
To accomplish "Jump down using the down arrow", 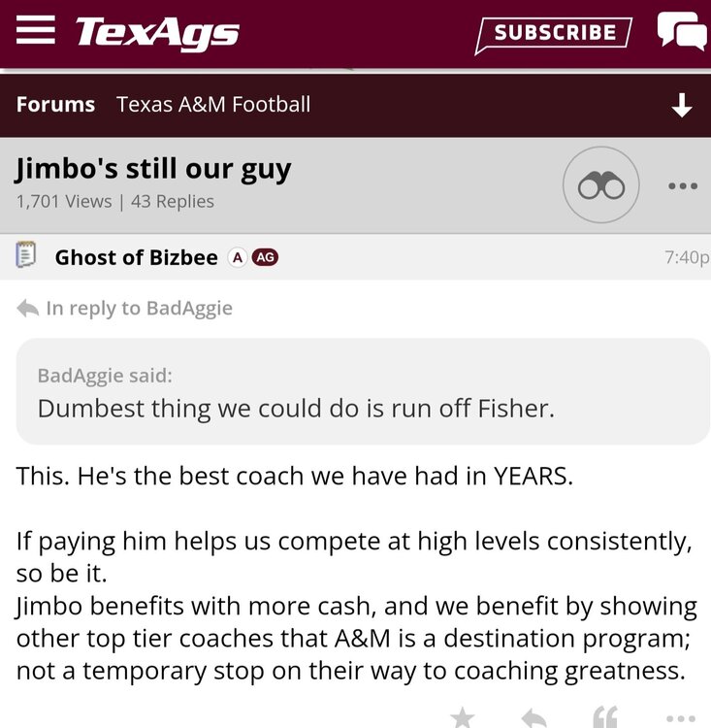I will pos(682,105).
